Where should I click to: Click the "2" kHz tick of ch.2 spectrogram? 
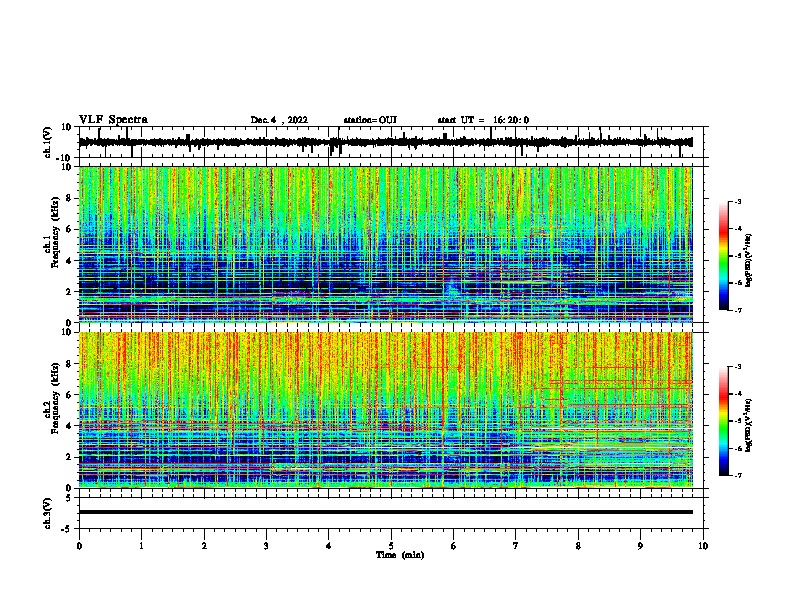point(69,457)
